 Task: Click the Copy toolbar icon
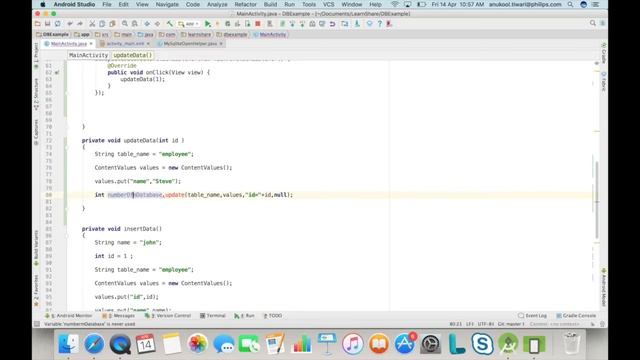(102, 24)
